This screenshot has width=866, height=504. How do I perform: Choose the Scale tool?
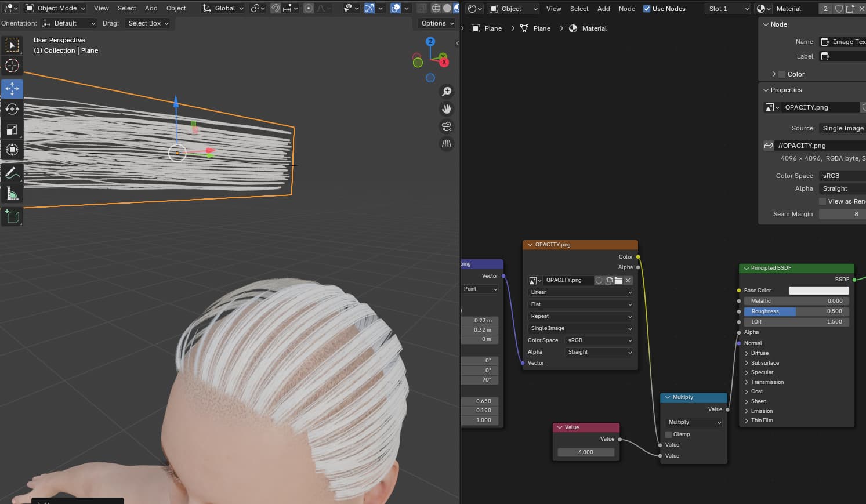12,129
